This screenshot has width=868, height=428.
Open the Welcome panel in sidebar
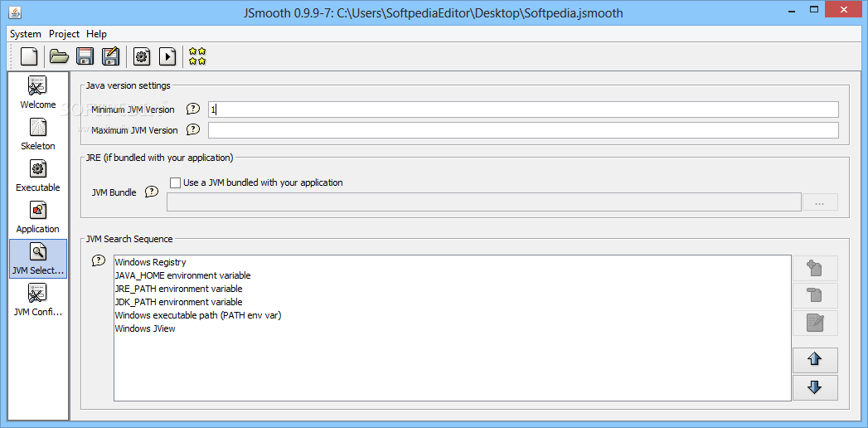tap(37, 92)
